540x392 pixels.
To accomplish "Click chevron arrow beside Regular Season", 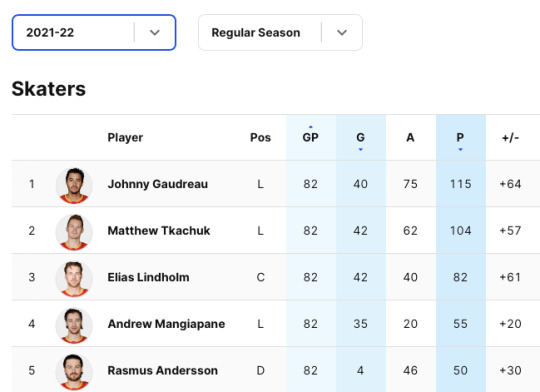I will click(342, 32).
